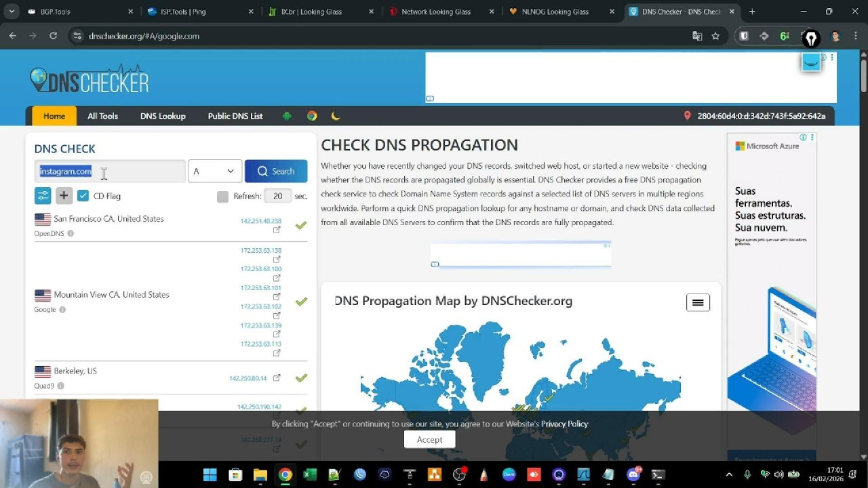Open terminal app from taskbar
Image resolution: width=868 pixels, height=488 pixels.
tap(658, 474)
